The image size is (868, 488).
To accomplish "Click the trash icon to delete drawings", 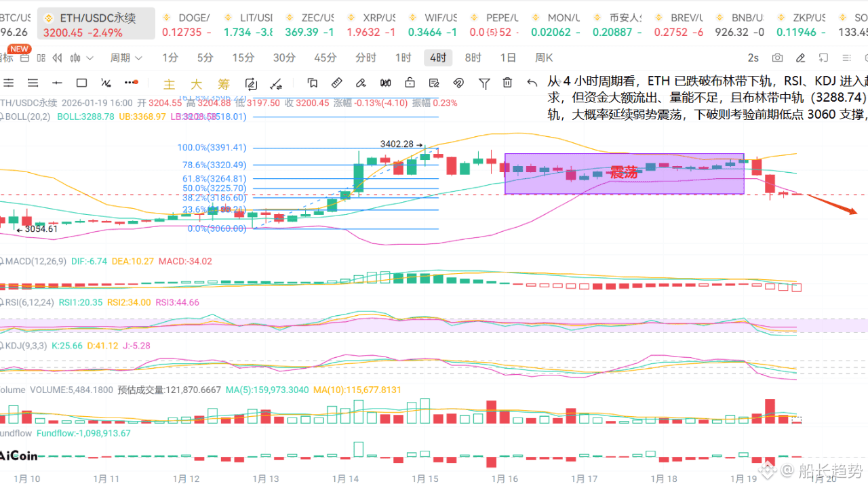I will pyautogui.click(x=507, y=83).
